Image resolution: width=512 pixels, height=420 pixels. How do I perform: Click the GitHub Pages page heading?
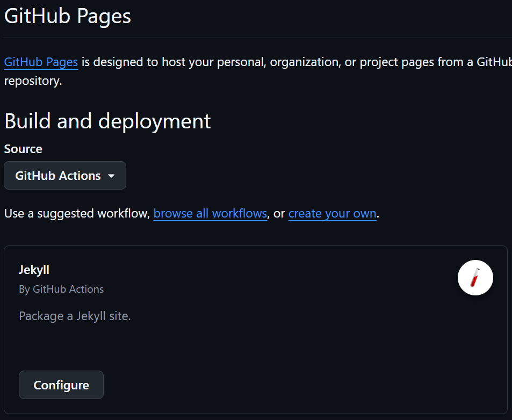pyautogui.click(x=67, y=16)
